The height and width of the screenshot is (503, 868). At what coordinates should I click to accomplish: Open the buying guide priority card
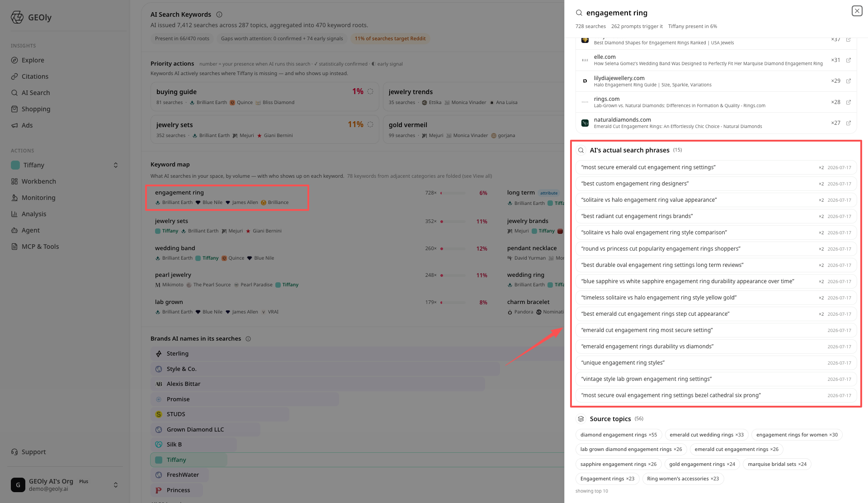coord(264,97)
